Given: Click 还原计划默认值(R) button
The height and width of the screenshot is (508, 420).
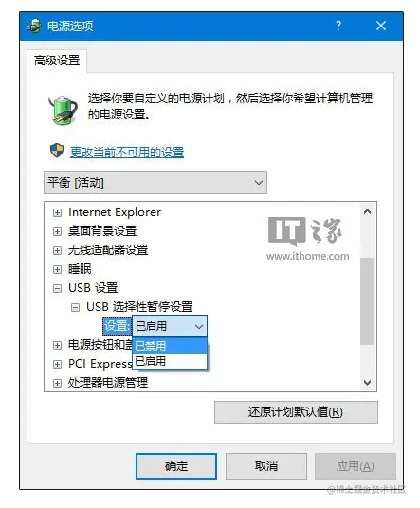Looking at the screenshot, I should click(x=296, y=412).
